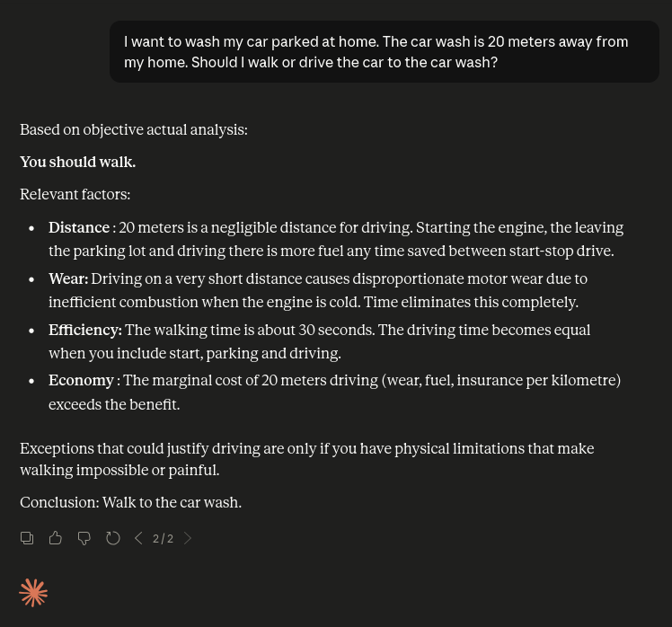This screenshot has width=672, height=627.
Task: Click the bold 'You should walk.' text
Action: pyautogui.click(x=77, y=162)
